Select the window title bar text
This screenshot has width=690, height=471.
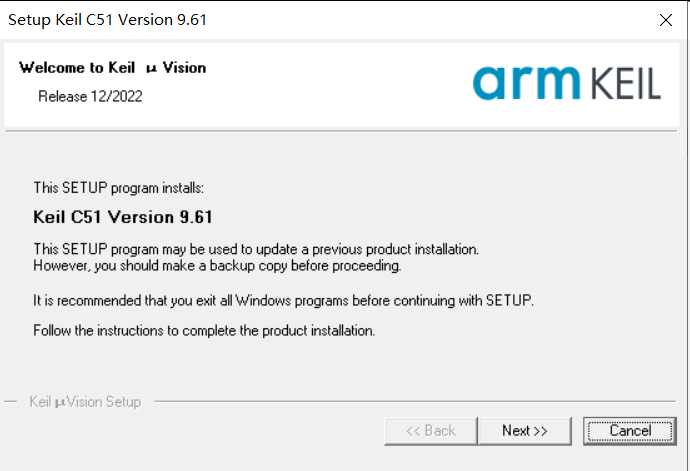107,20
